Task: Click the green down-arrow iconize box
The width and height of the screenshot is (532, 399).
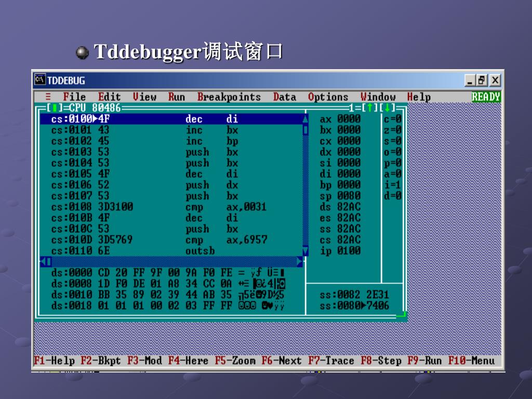Action: coord(387,108)
